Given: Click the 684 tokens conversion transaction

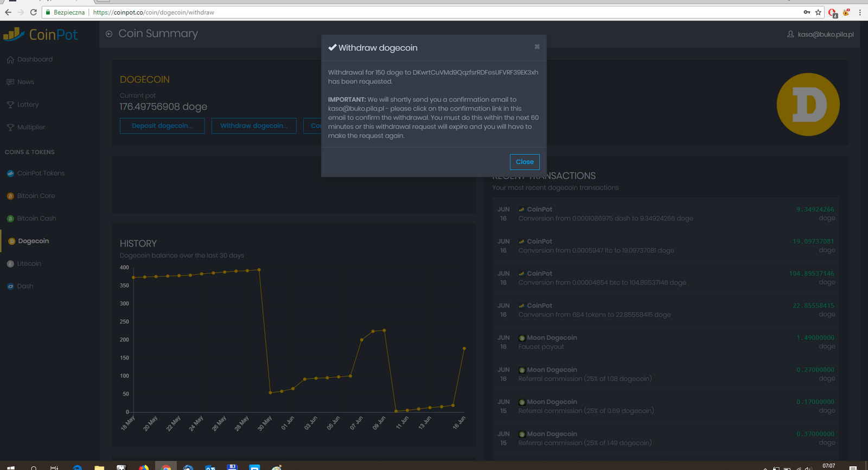Looking at the screenshot, I should tap(666, 310).
